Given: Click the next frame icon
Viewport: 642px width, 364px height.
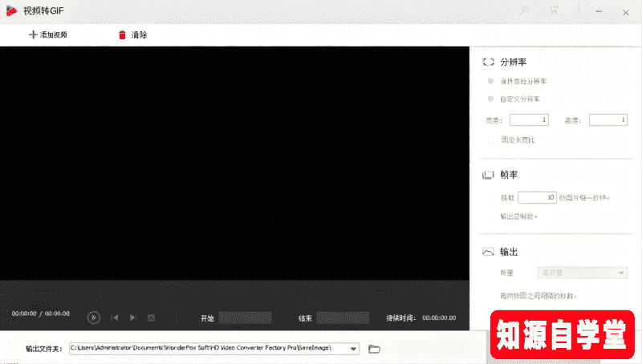Looking at the screenshot, I should (x=133, y=317).
